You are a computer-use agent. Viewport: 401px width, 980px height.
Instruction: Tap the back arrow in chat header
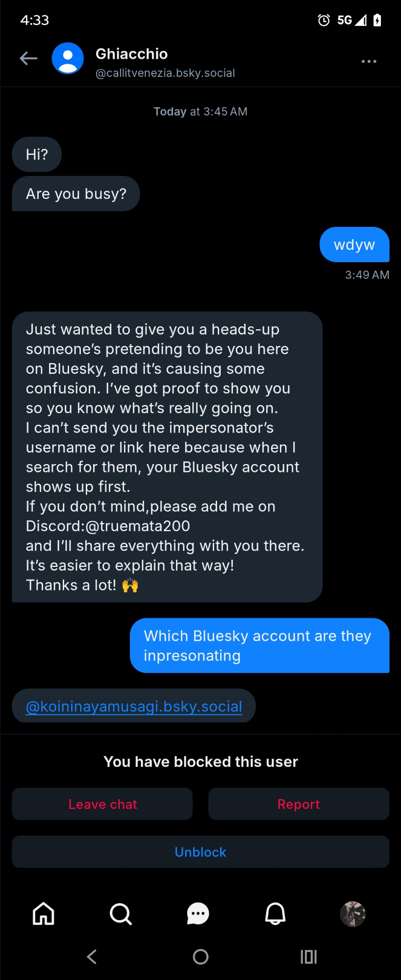coord(28,59)
